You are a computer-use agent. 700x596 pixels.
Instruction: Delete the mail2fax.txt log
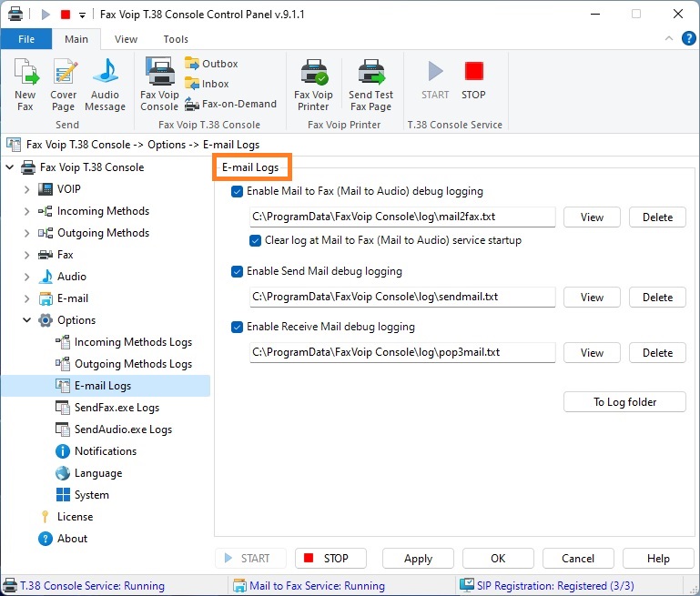[x=657, y=217]
